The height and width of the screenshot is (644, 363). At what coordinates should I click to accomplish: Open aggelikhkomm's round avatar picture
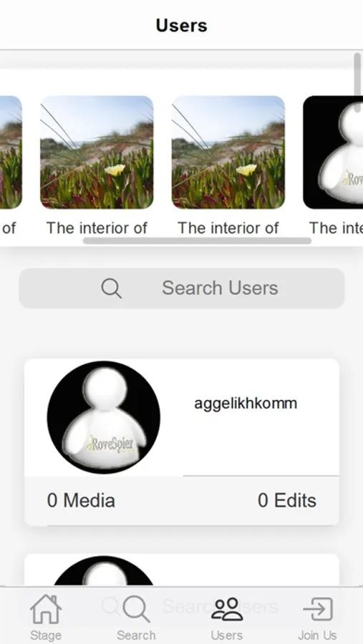104,417
